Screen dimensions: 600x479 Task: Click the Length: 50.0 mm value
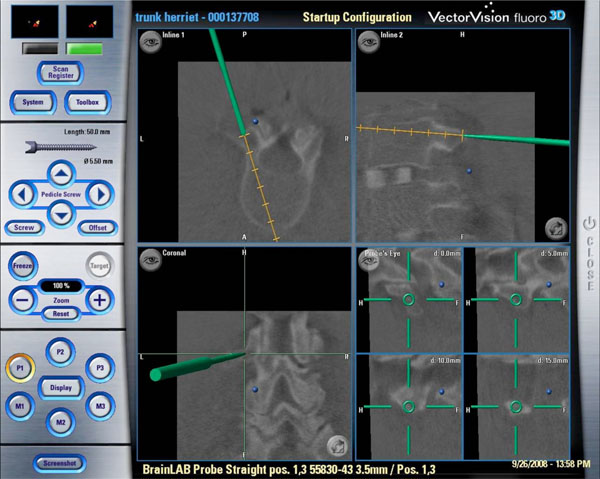pos(87,132)
